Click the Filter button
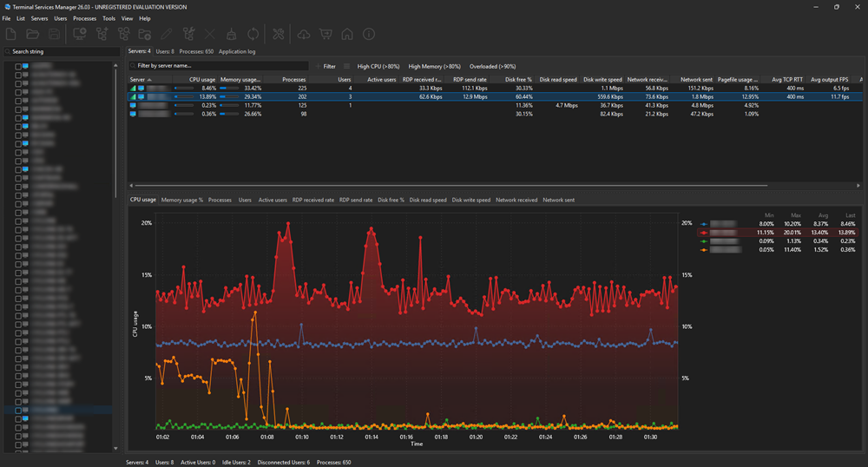 325,66
